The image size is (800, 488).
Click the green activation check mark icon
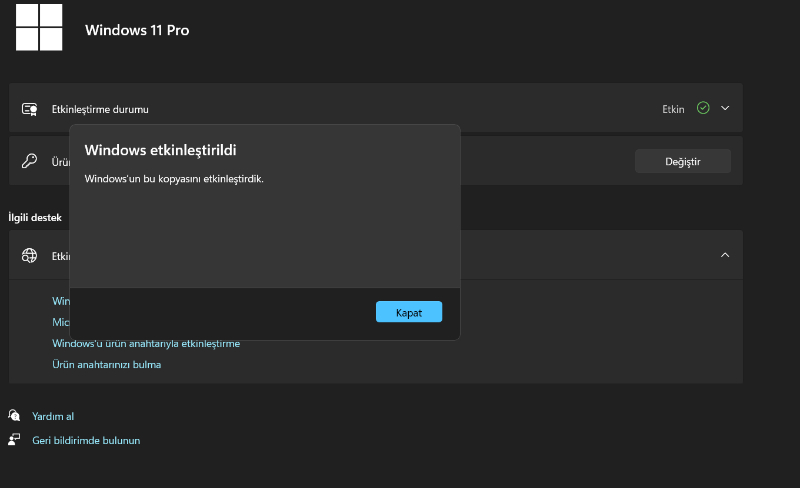pyautogui.click(x=703, y=108)
